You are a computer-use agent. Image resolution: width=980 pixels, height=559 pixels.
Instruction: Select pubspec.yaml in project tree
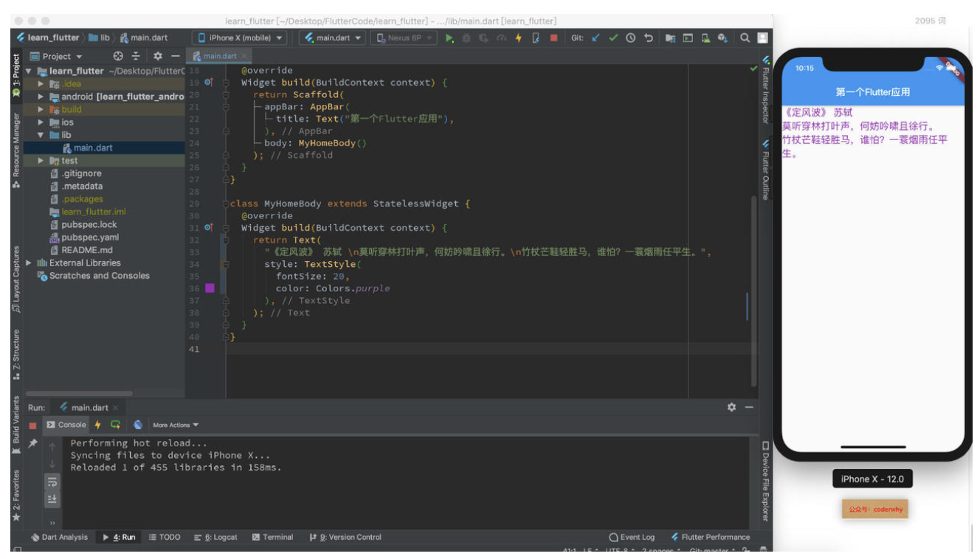click(84, 237)
